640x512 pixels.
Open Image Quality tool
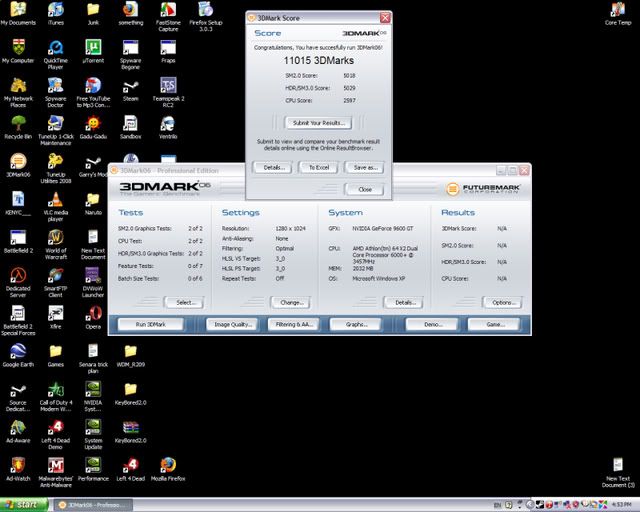(x=233, y=324)
